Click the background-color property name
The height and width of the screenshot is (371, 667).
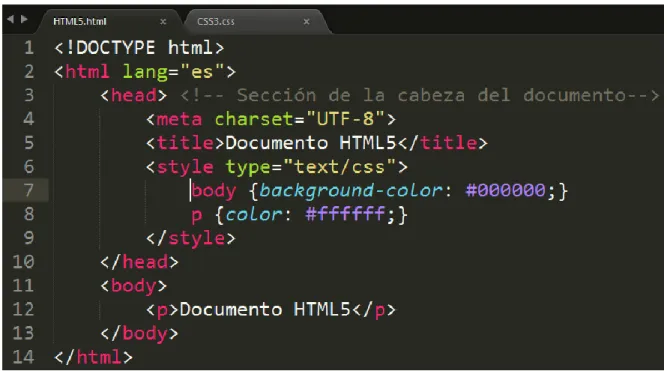[351, 190]
